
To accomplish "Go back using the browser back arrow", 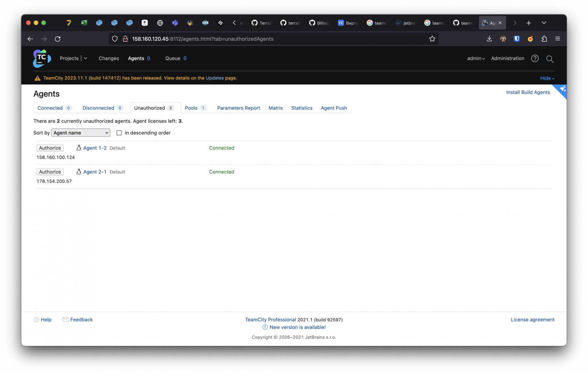I will pos(30,39).
